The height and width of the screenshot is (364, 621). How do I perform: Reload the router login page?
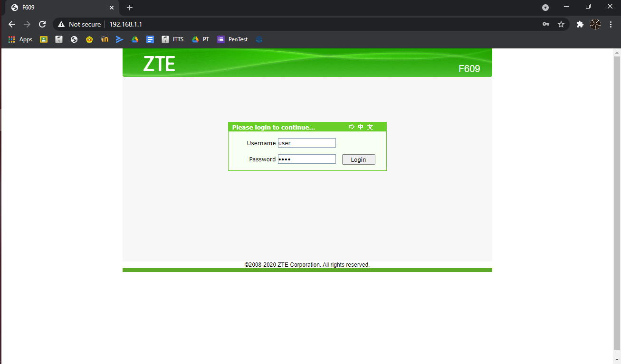click(x=42, y=24)
